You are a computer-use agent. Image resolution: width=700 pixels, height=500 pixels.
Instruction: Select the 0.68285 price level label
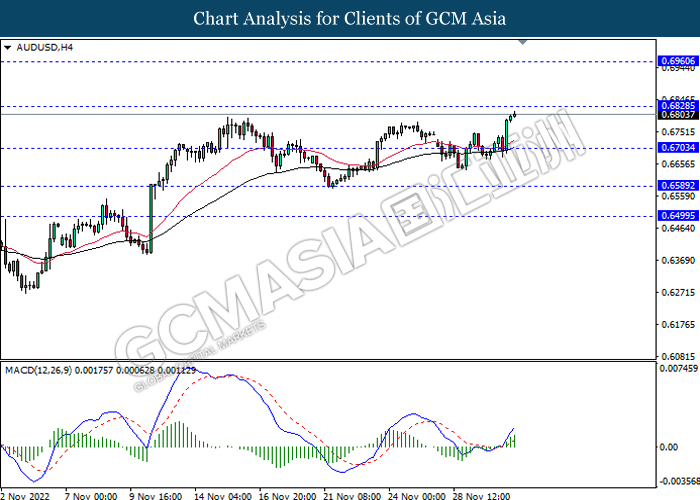678,106
